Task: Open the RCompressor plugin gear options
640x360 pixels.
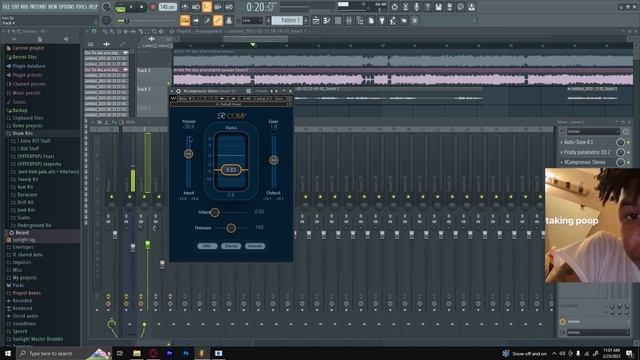Action: coord(178,91)
